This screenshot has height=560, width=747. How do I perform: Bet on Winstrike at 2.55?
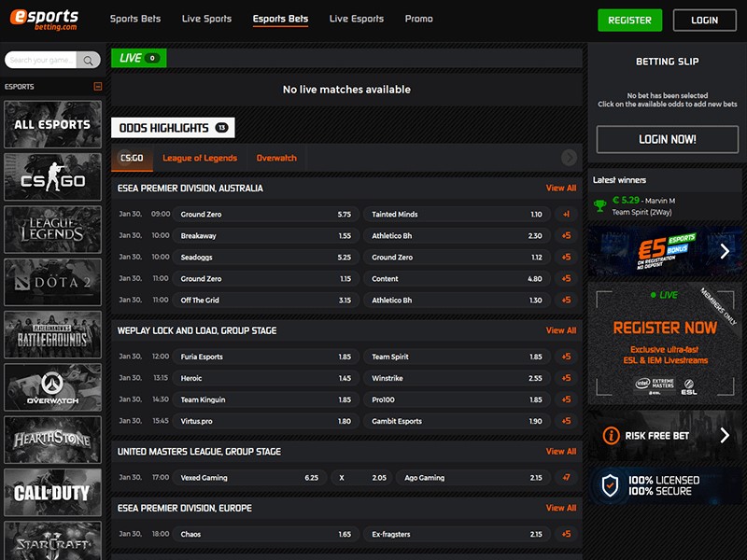(x=457, y=378)
